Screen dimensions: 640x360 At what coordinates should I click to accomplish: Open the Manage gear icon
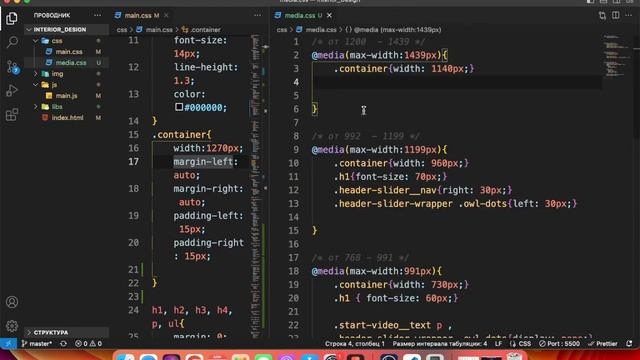(x=12, y=326)
